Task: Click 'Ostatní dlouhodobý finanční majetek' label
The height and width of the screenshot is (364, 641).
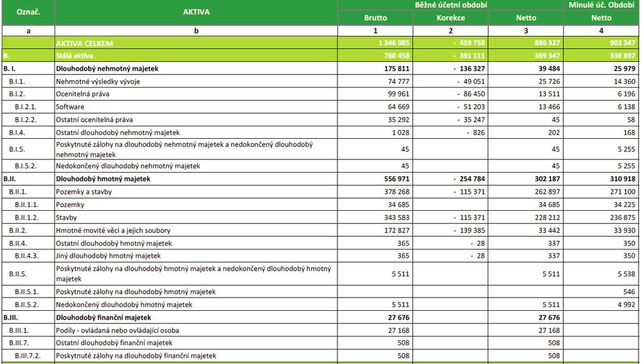Action: click(x=114, y=343)
